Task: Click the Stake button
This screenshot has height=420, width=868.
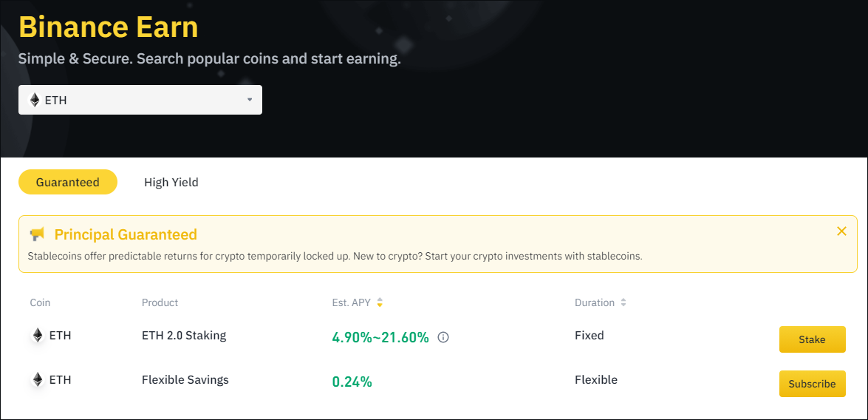Action: click(x=812, y=339)
